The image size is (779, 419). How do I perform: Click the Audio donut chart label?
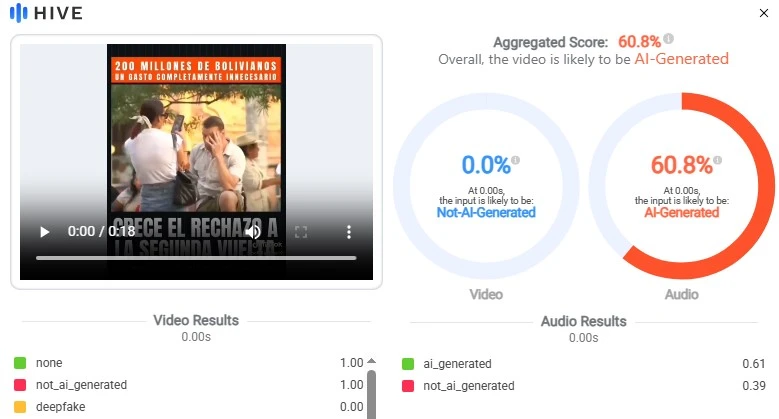681,294
